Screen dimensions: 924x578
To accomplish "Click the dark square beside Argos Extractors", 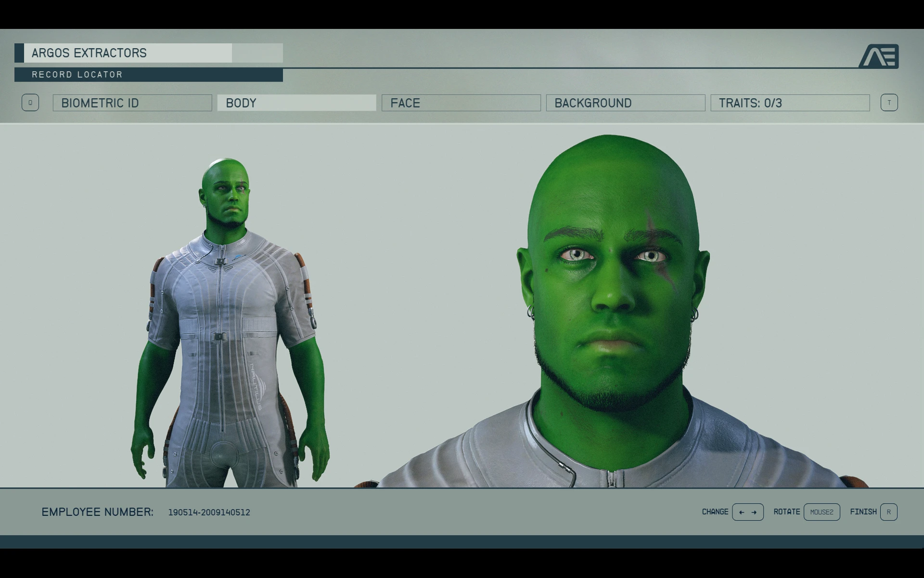I will coord(19,53).
